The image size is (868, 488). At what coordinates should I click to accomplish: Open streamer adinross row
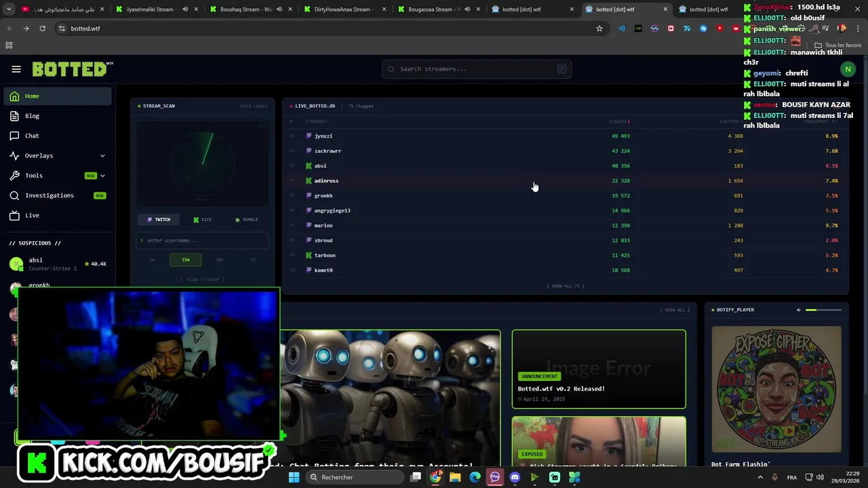(x=566, y=181)
